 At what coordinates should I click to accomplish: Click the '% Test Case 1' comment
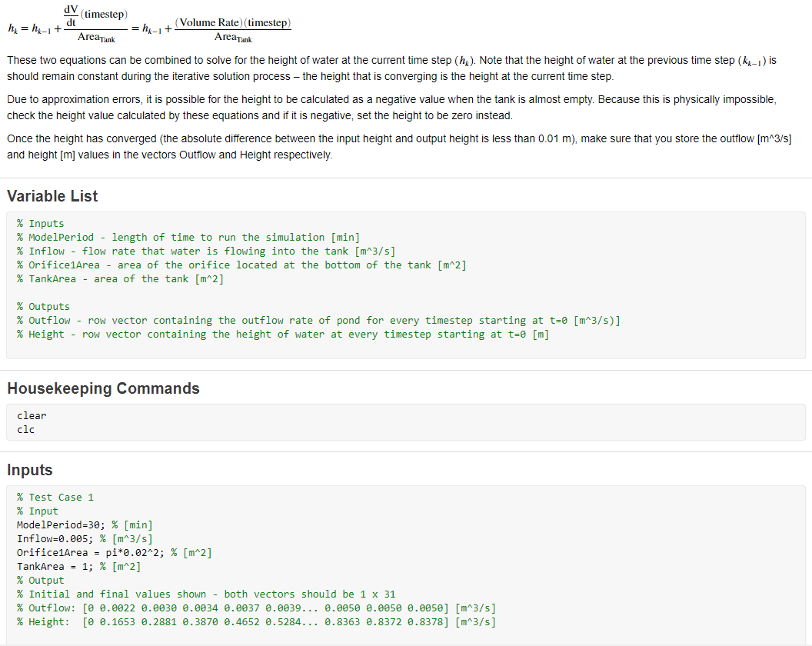point(55,498)
